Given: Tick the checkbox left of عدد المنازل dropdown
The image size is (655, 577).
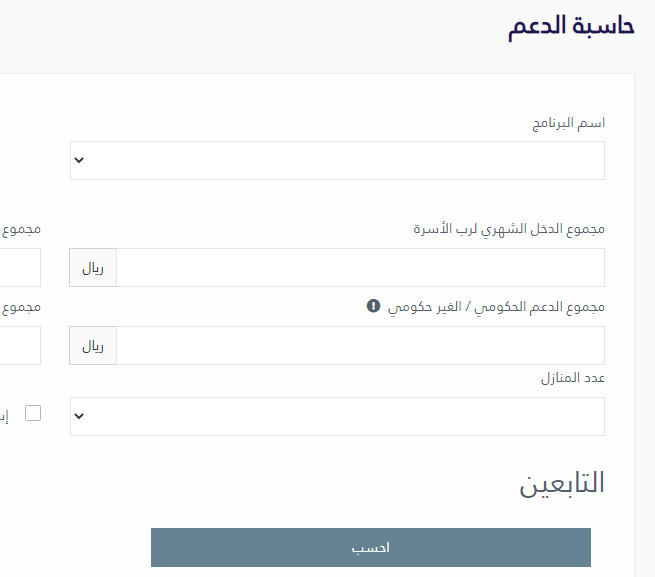Looking at the screenshot, I should point(33,413).
